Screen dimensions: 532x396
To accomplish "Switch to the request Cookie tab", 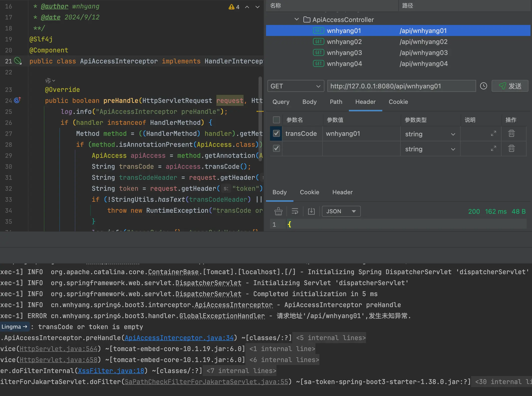I will (398, 102).
